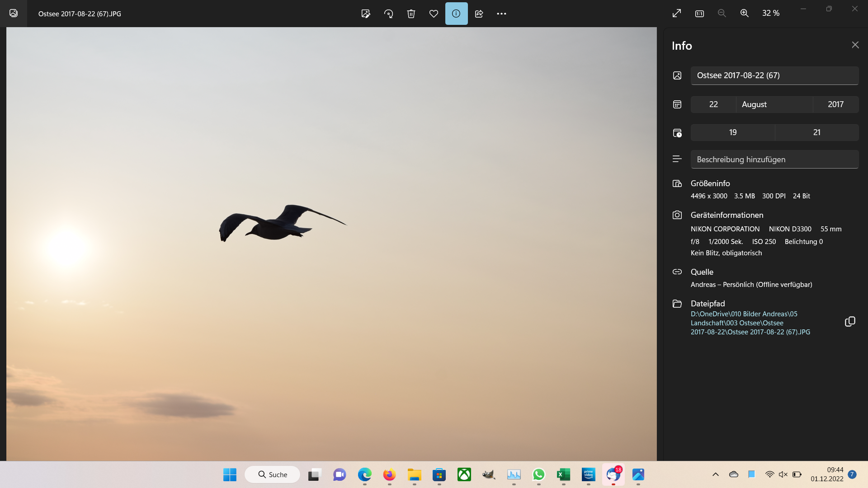Screen dimensions: 868x488
Task: Select the year field showing 2017
Action: click(x=835, y=104)
